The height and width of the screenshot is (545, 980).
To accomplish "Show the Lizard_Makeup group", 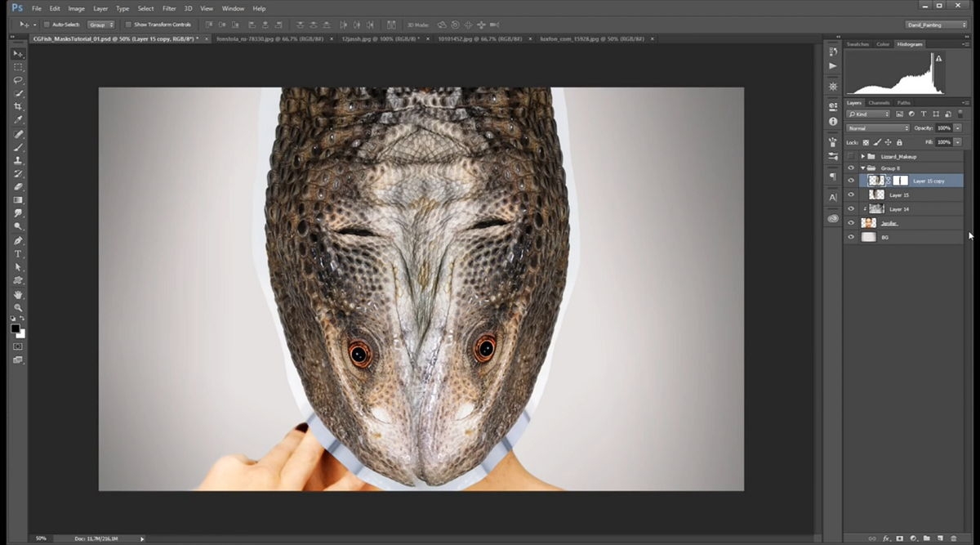I will 851,156.
